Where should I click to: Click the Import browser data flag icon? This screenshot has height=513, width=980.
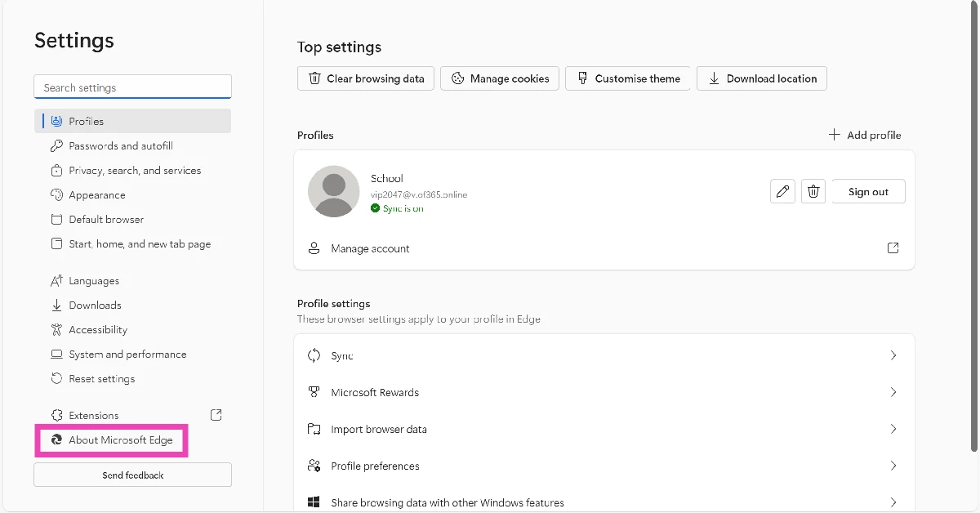(x=314, y=429)
